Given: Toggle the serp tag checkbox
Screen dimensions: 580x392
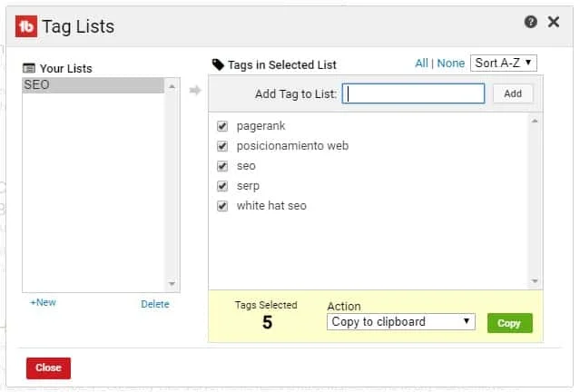Looking at the screenshot, I should point(222,186).
